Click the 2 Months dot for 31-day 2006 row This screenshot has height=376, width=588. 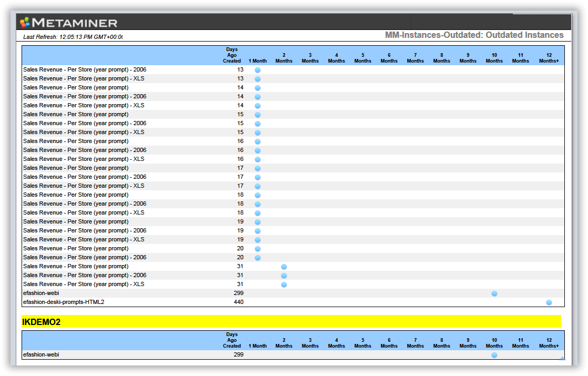tap(284, 276)
